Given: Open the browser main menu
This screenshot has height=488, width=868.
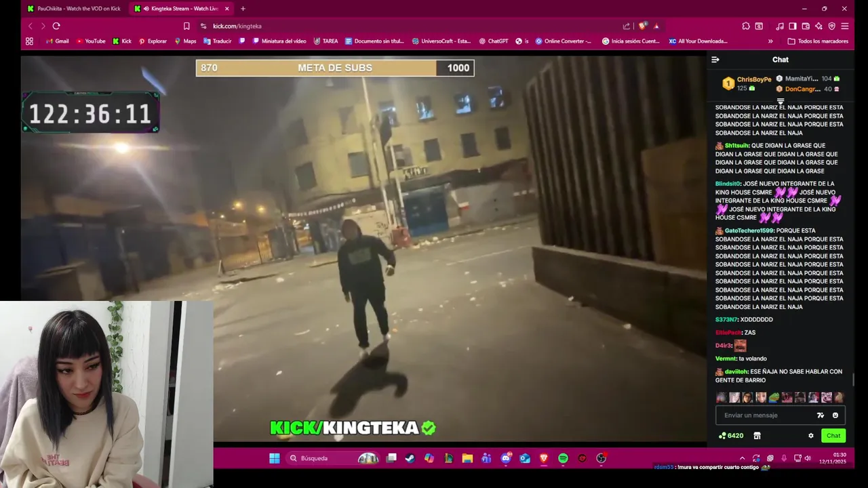Looking at the screenshot, I should (x=844, y=26).
